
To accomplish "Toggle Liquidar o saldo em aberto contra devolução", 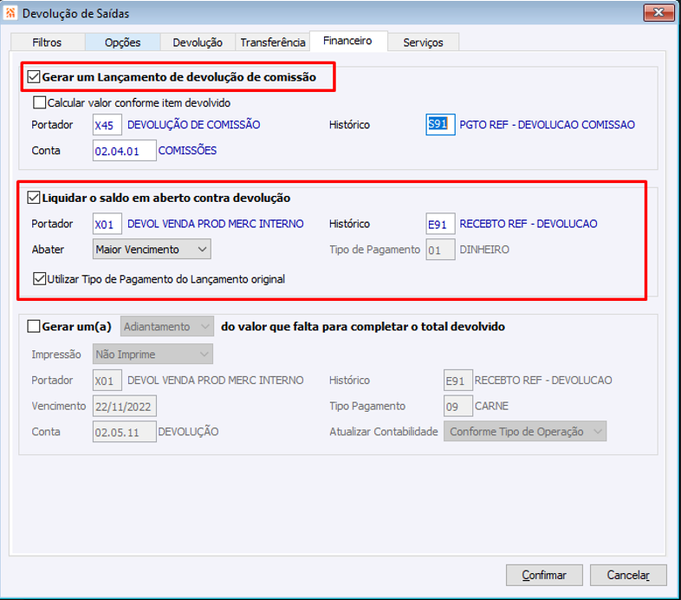I will [34, 198].
